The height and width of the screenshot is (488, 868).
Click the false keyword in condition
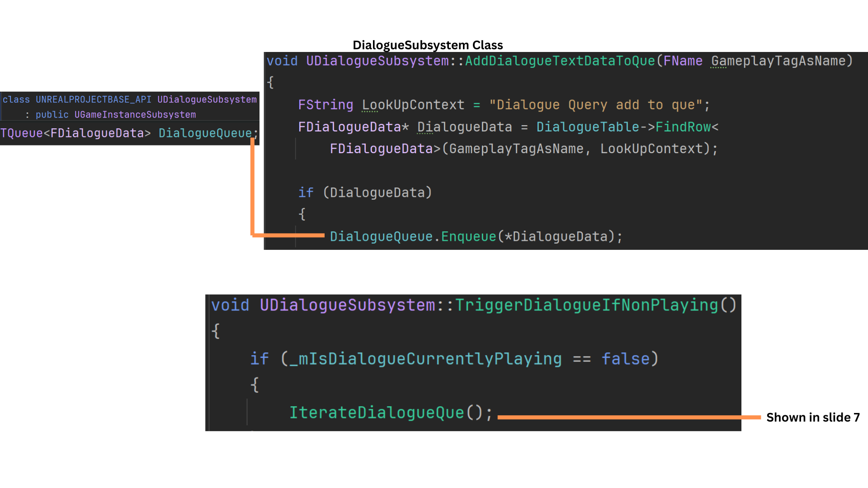(625, 359)
